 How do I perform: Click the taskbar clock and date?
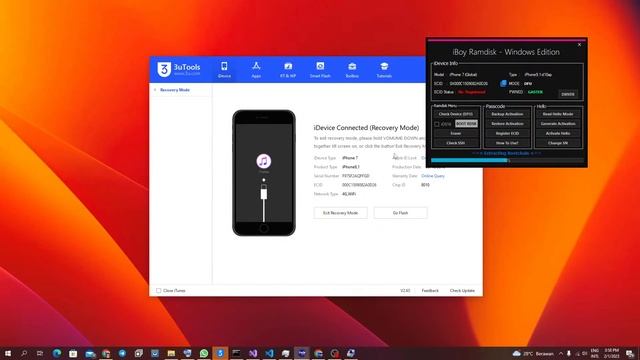[611, 353]
